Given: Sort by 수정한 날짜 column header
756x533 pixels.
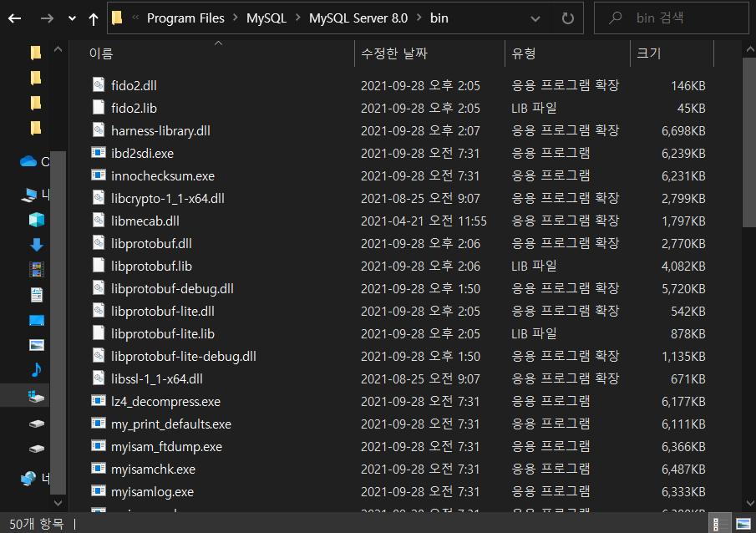Looking at the screenshot, I should tap(394, 53).
